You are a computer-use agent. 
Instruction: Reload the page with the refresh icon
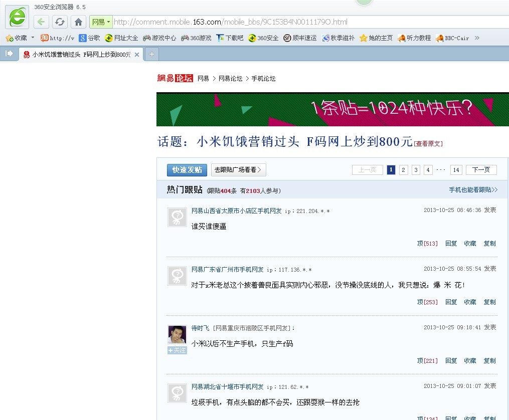pos(60,22)
